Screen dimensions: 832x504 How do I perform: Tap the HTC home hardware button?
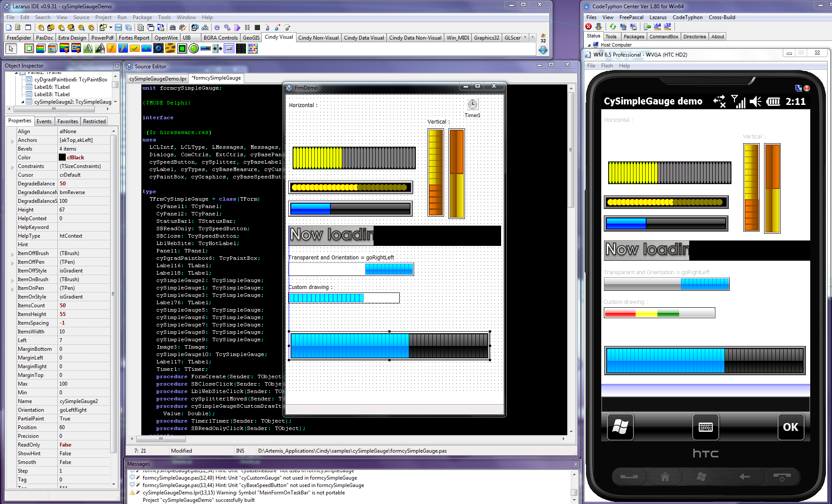(665, 477)
